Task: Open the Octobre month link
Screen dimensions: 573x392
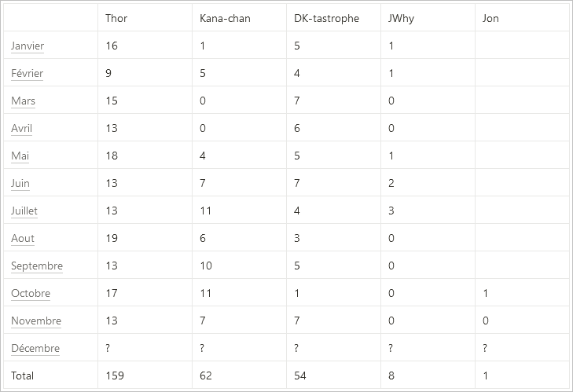Action: 31,293
